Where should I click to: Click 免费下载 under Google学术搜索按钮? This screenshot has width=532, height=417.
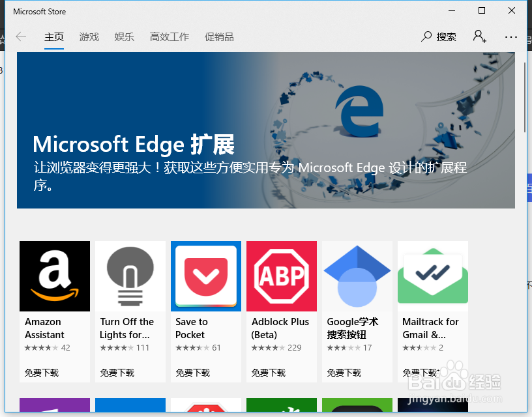click(344, 373)
